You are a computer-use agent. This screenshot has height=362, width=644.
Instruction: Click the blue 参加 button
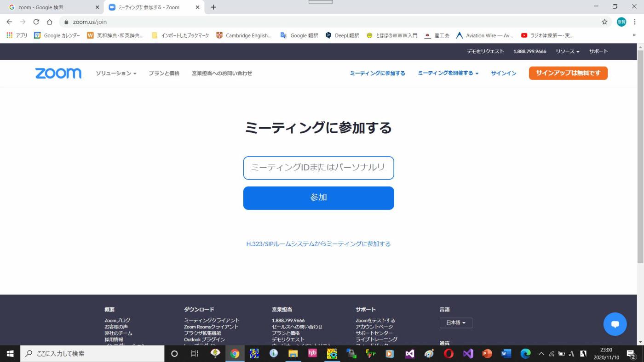pos(319,198)
